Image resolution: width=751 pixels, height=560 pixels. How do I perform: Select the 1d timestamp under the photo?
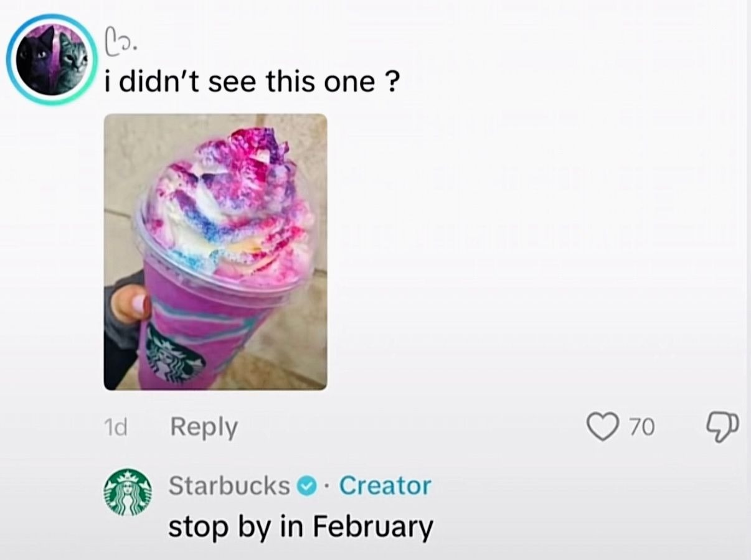(114, 427)
